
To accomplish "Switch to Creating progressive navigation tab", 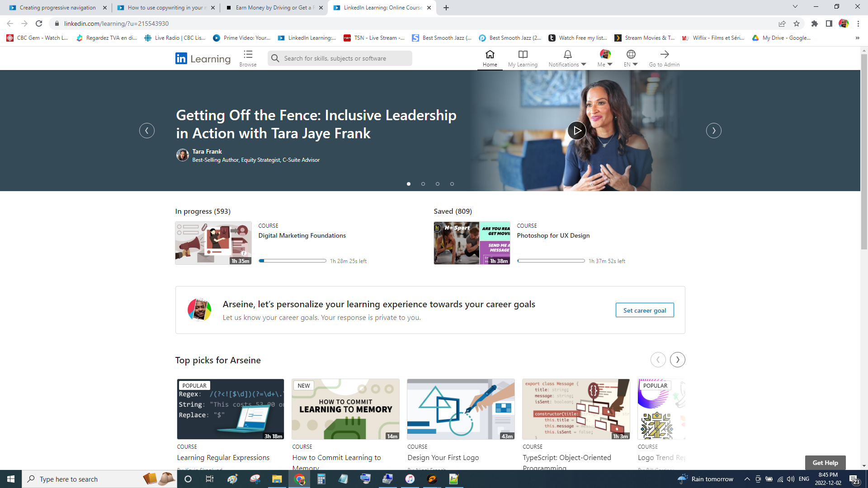I will point(57,8).
